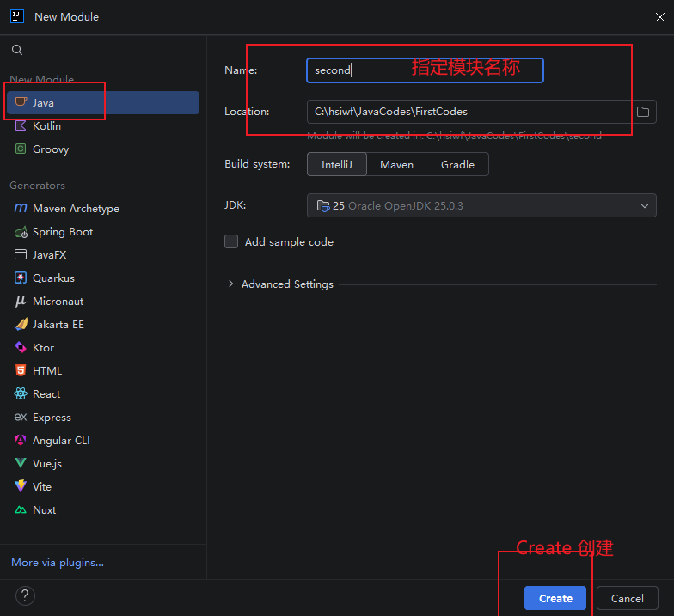Switch build system to Gradle

(457, 165)
